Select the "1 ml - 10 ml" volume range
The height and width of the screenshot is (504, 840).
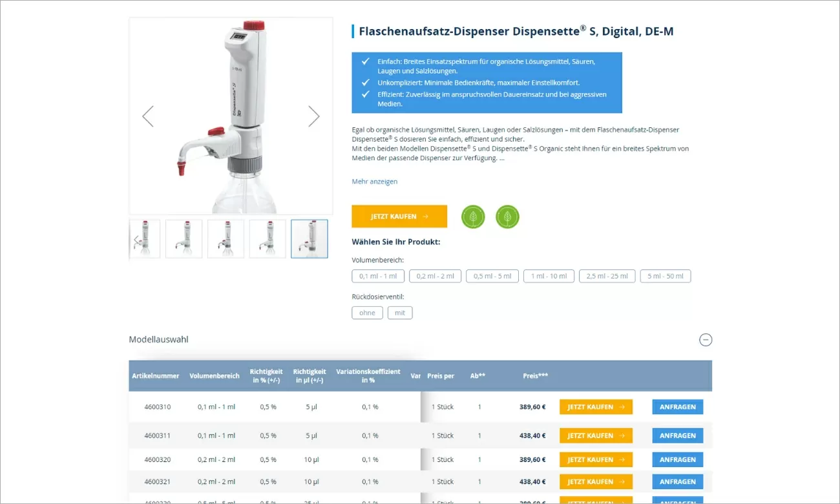coord(549,276)
